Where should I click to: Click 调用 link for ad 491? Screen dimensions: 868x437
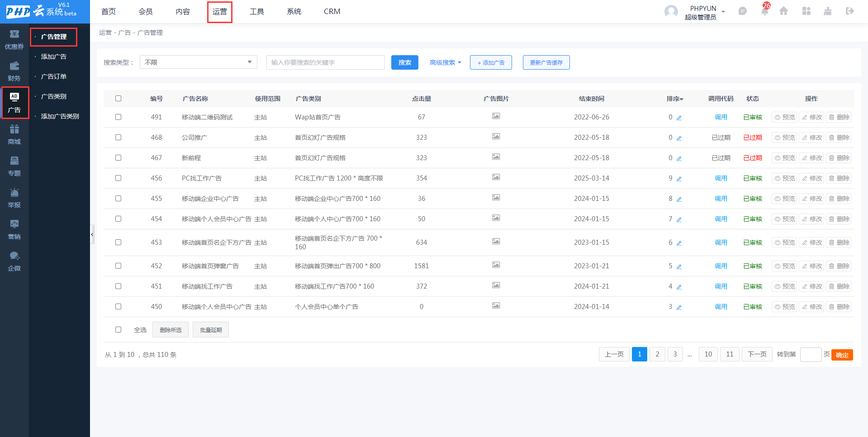[x=721, y=117]
